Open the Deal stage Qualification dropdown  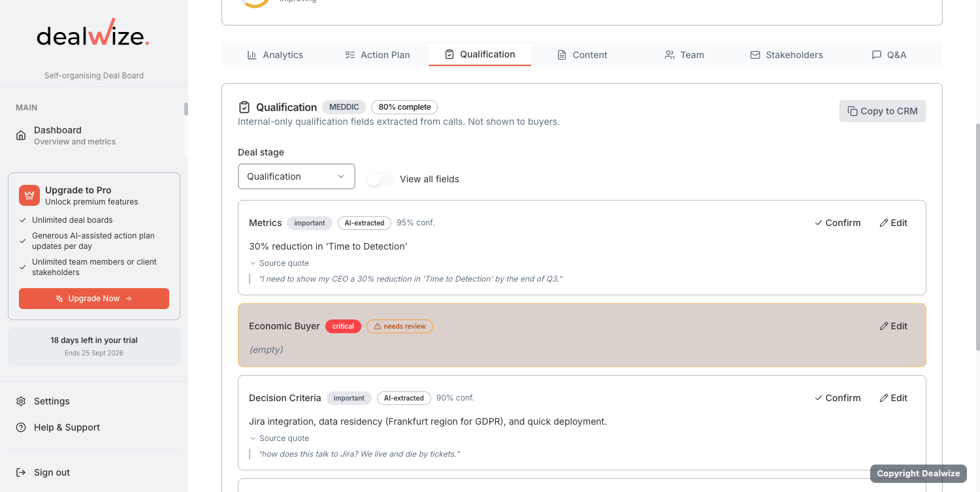coord(297,176)
